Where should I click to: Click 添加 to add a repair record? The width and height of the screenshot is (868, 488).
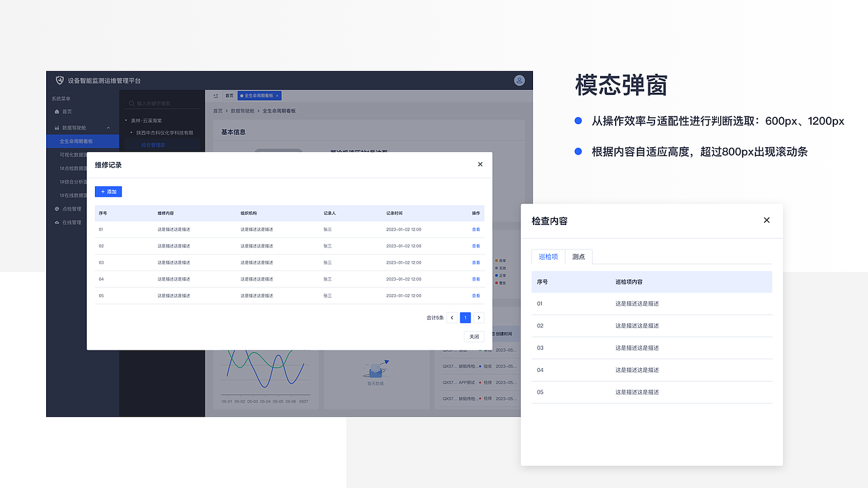108,192
